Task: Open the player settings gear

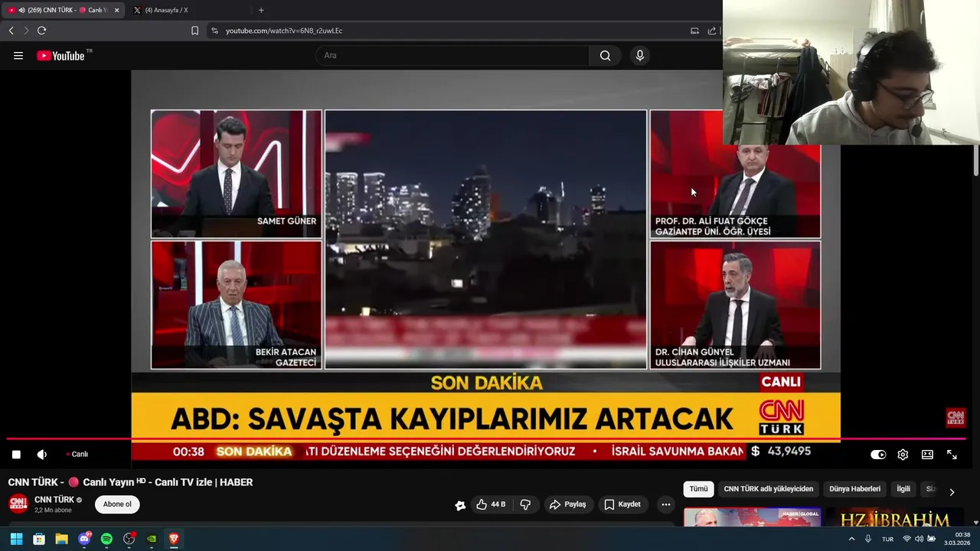Action: [x=903, y=455]
